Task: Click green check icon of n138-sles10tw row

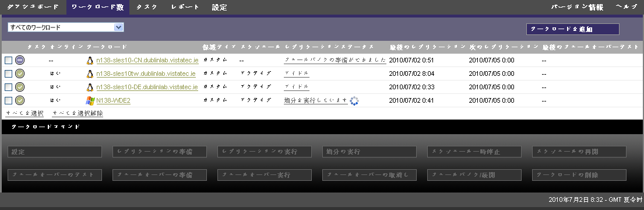Action: coord(20,74)
